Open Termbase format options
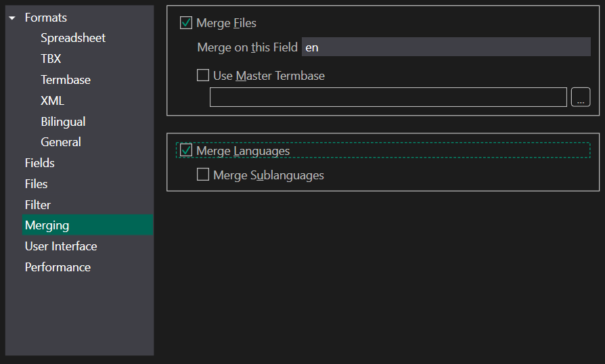This screenshot has width=605, height=364. (66, 80)
